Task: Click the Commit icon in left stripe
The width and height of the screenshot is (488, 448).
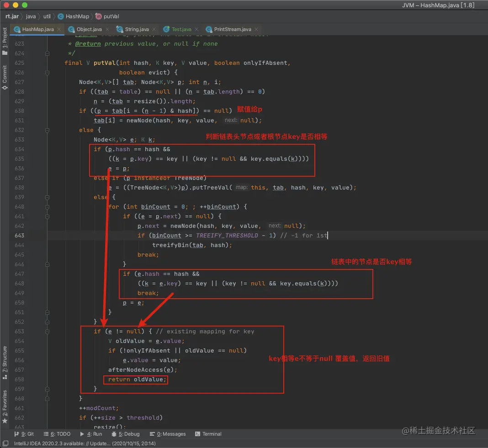Action: 5,88
